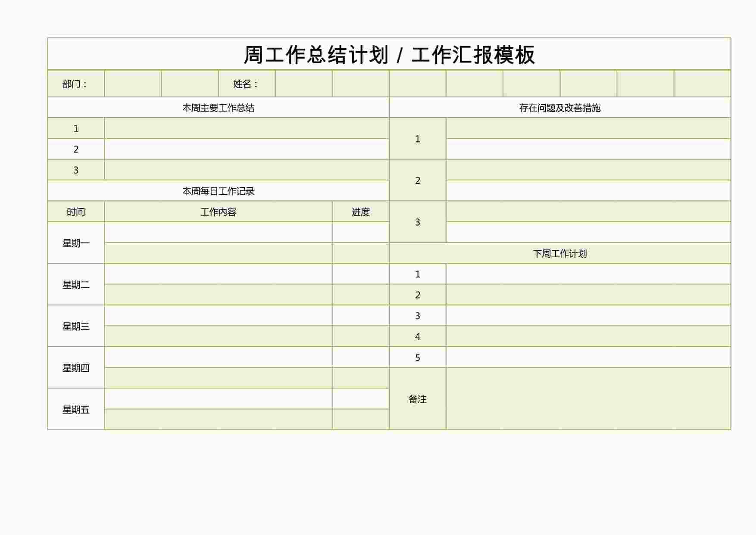Select the 星期二 row label
Image resolution: width=756 pixels, height=535 pixels.
(76, 285)
